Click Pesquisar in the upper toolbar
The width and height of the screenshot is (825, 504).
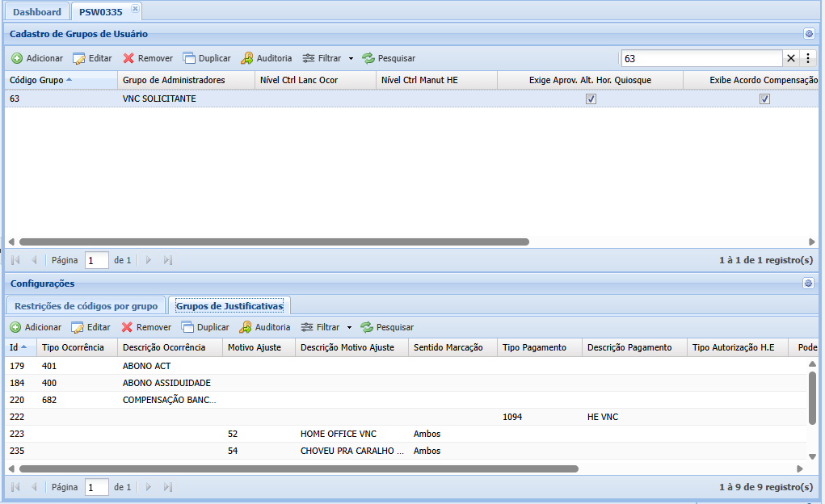click(389, 58)
